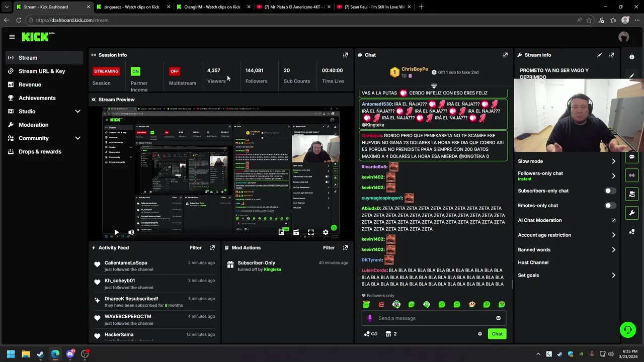This screenshot has height=362, width=644.
Task: Toggle the chat bubble panel icon
Action: tap(632, 156)
